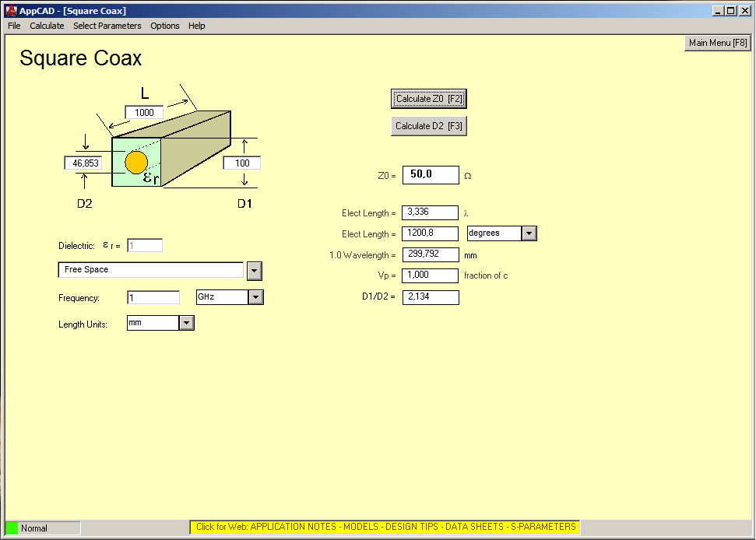Click the Main Menu [F8] button

718,43
